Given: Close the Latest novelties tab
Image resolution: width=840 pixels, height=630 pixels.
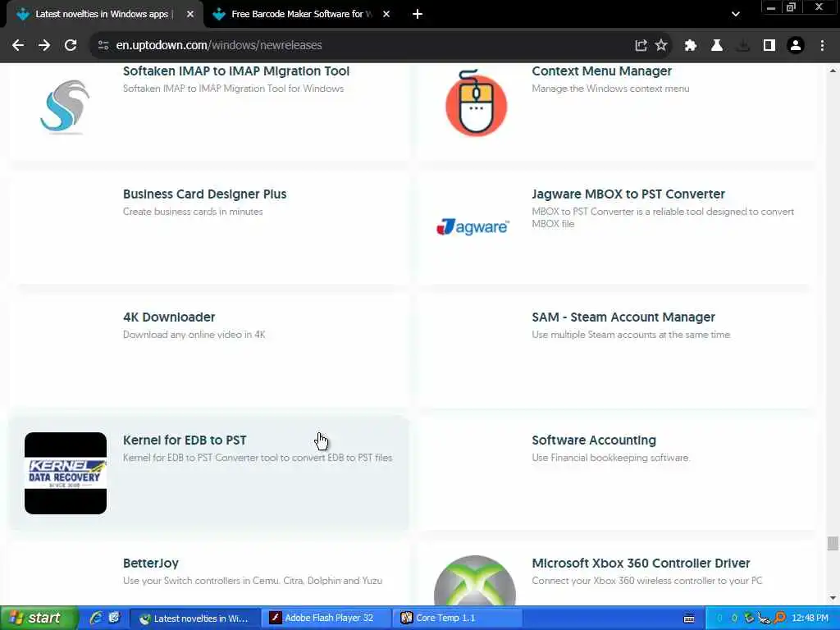Looking at the screenshot, I should click(190, 14).
